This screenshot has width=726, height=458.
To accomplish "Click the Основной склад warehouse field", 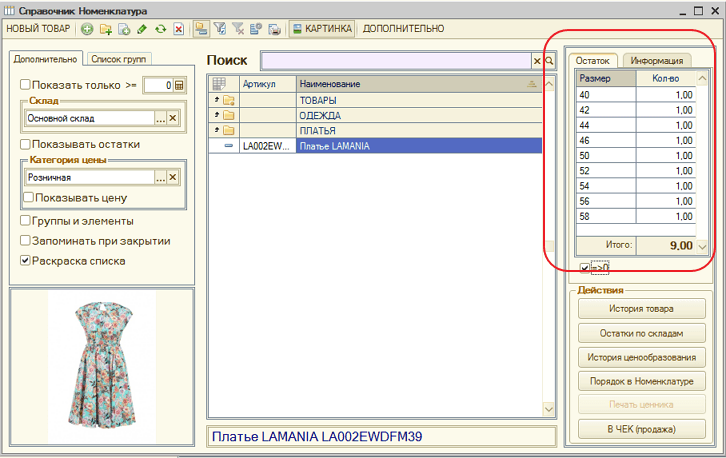I will coord(90,119).
